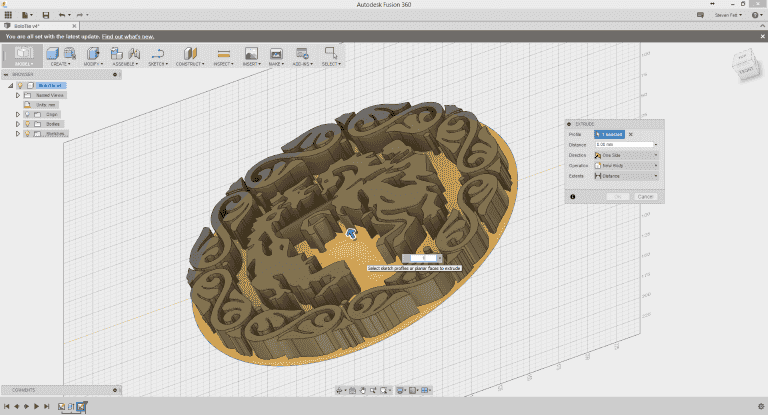Collapse the EXTRUDE dialog header
768x415 pixels.
pyautogui.click(x=569, y=124)
